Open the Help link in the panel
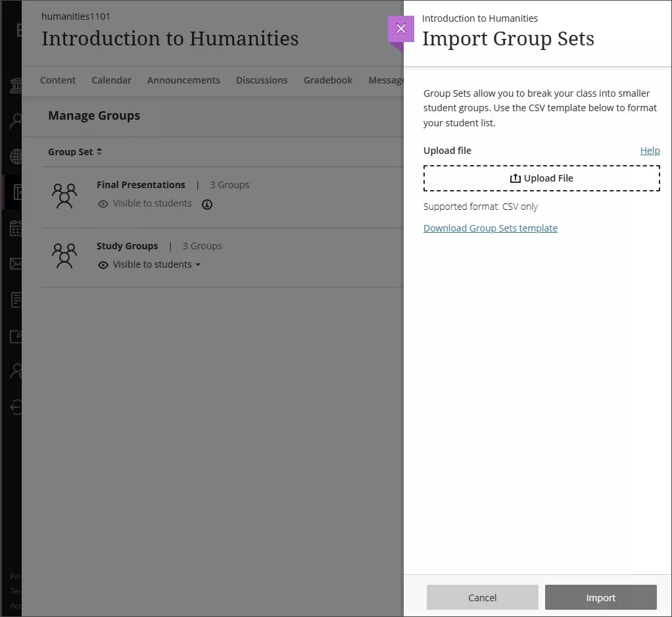 click(x=650, y=151)
